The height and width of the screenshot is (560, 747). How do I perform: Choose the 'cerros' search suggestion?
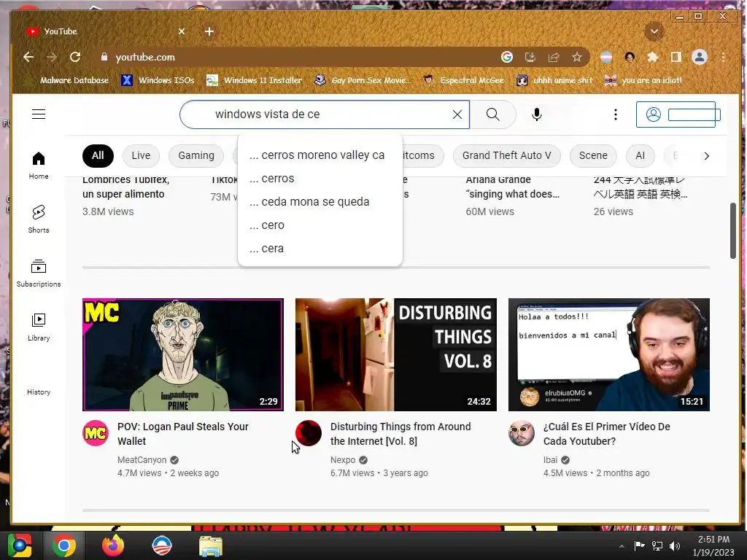[x=320, y=179]
